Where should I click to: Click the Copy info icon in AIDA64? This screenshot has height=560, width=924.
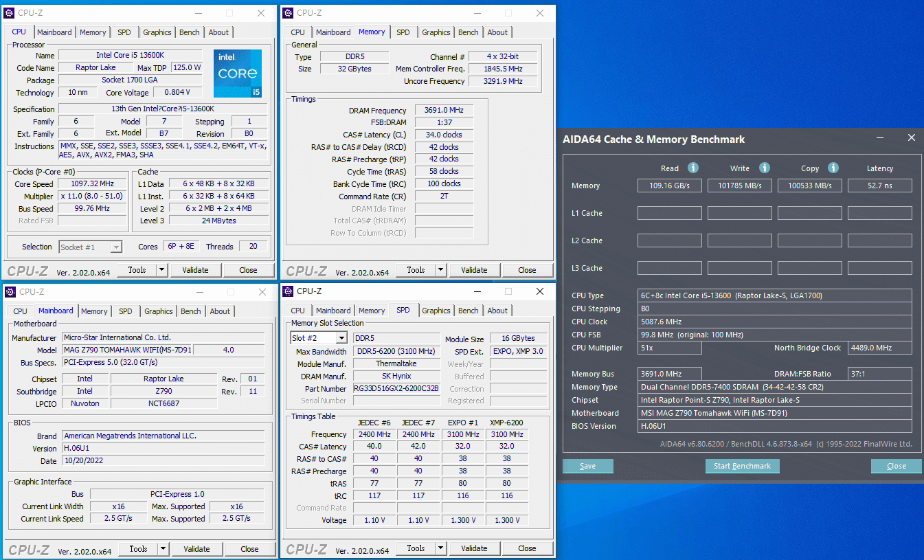pos(833,168)
